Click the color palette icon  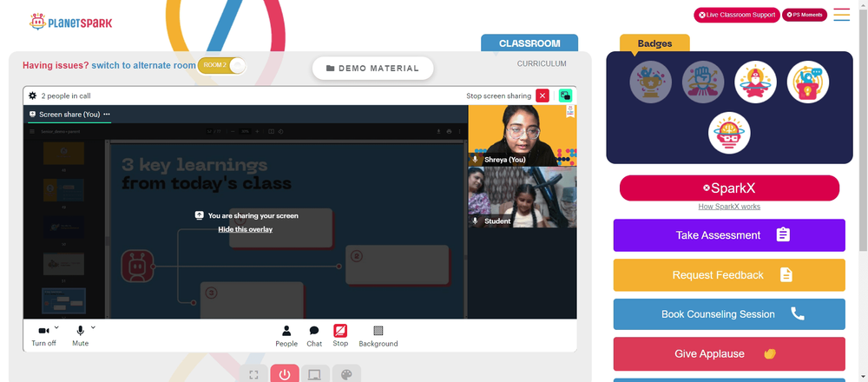346,375
